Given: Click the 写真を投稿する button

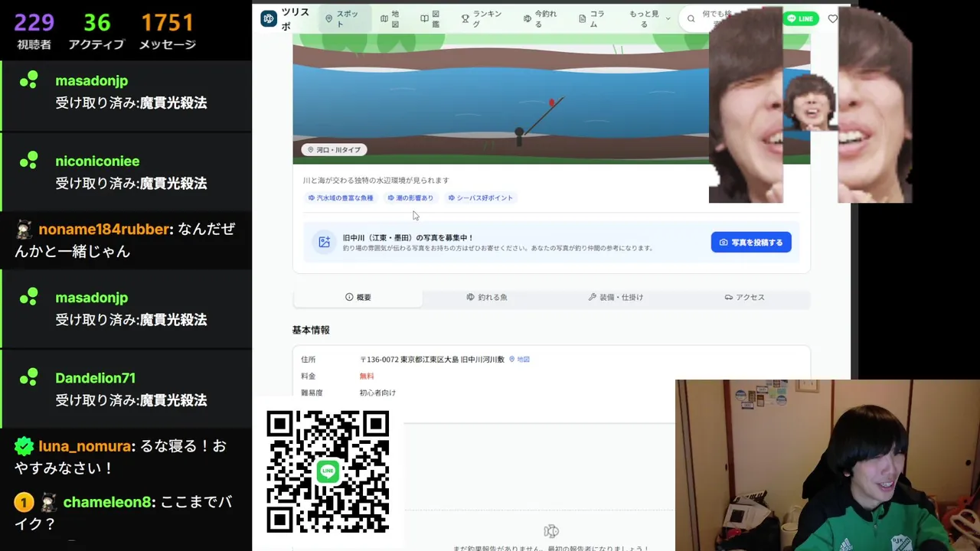Looking at the screenshot, I should pyautogui.click(x=751, y=242).
